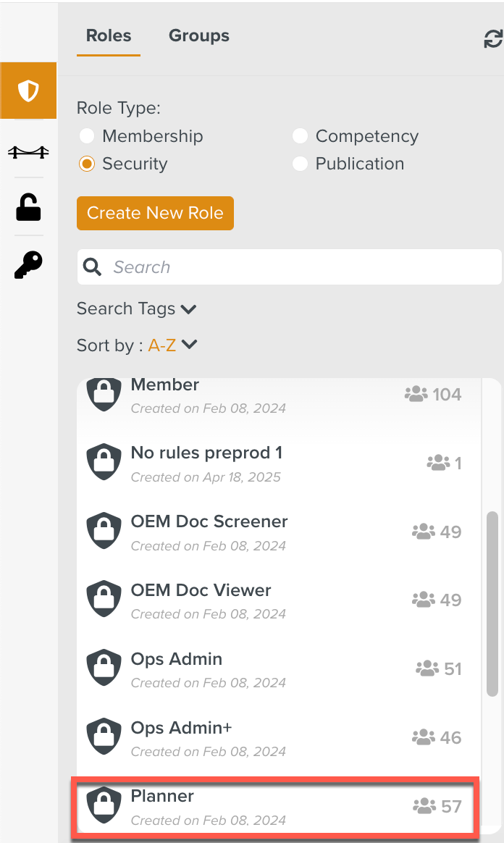Open the Sort by A-Z dropdown
Viewport: 504px width, 843px height.
pos(173,345)
